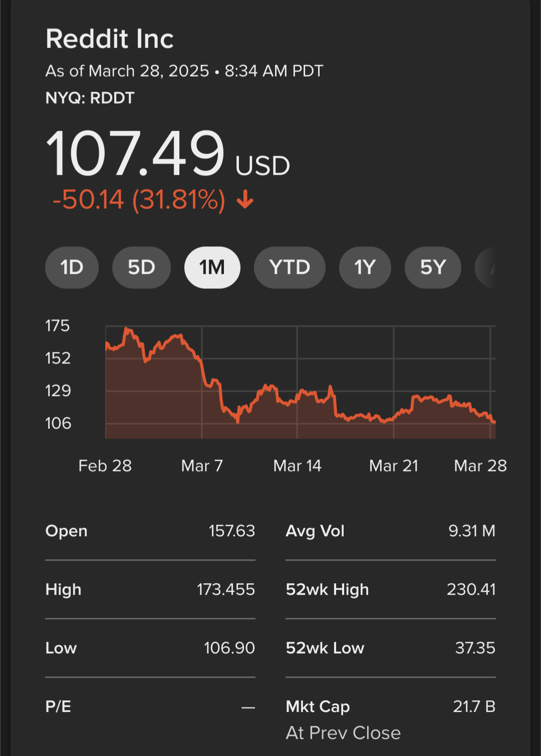Viewport: 541px width, 756px height.
Task: Switch chart to 1Y range
Action: coord(365,267)
